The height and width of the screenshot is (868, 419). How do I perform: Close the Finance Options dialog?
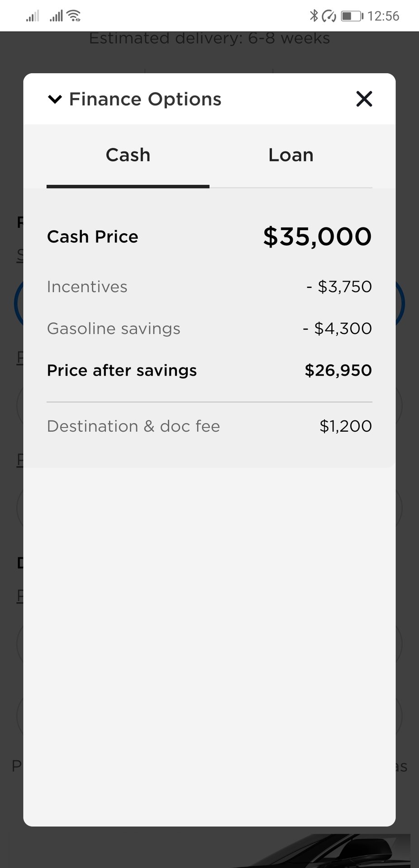(364, 99)
